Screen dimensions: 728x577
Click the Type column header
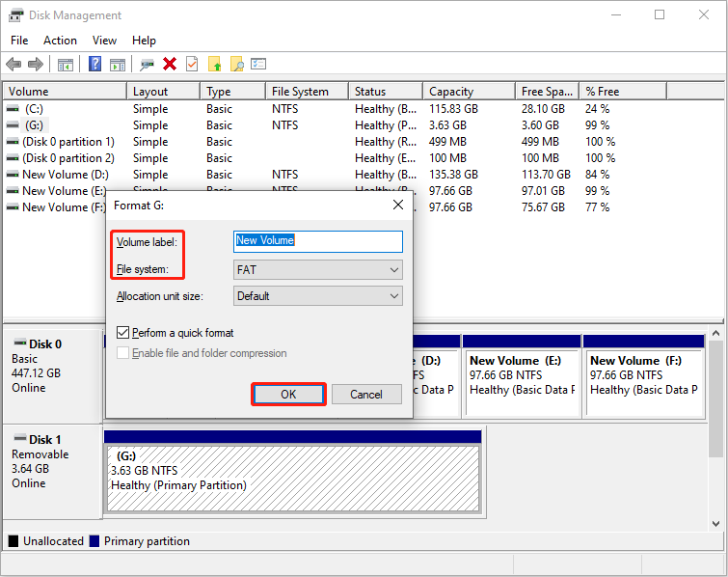click(x=233, y=92)
